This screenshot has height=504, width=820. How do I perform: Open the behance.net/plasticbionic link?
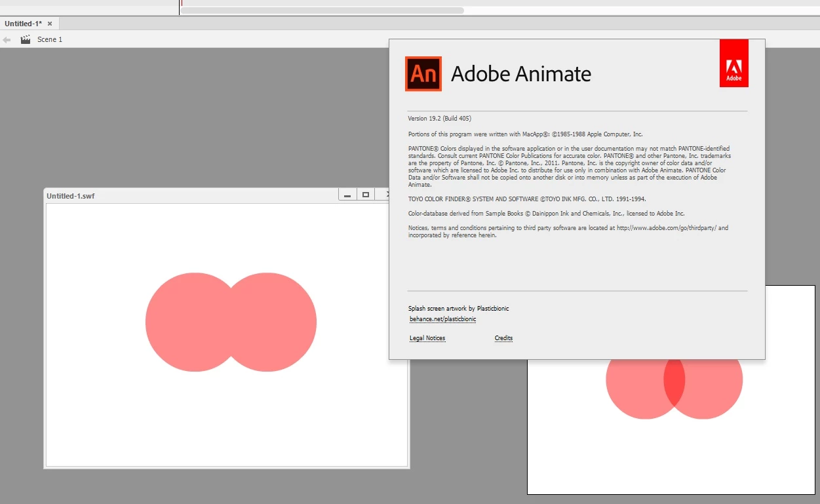[x=443, y=319]
